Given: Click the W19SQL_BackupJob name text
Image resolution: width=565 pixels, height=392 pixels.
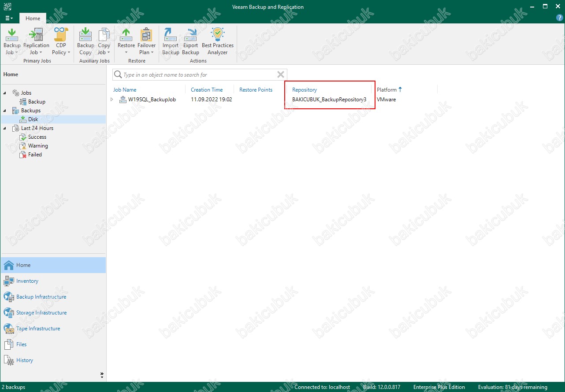Looking at the screenshot, I should point(152,100).
